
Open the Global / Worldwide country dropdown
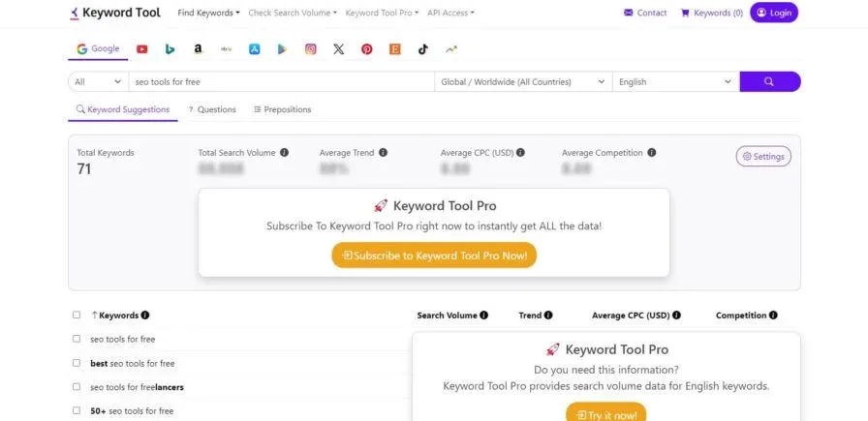523,81
